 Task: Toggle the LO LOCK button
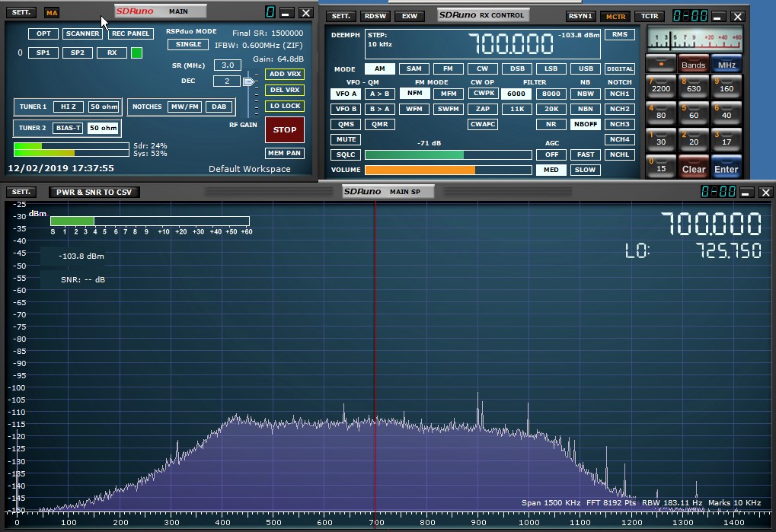[x=285, y=106]
